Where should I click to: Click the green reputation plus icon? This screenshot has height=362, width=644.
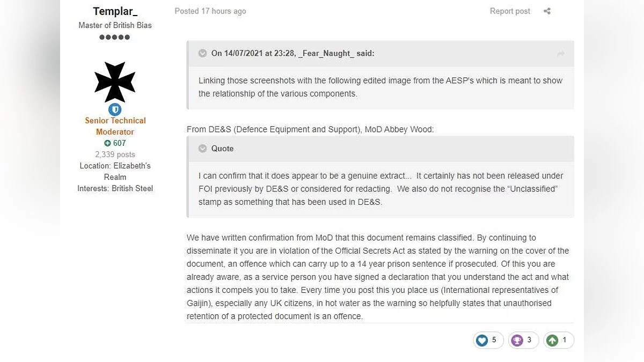107,143
